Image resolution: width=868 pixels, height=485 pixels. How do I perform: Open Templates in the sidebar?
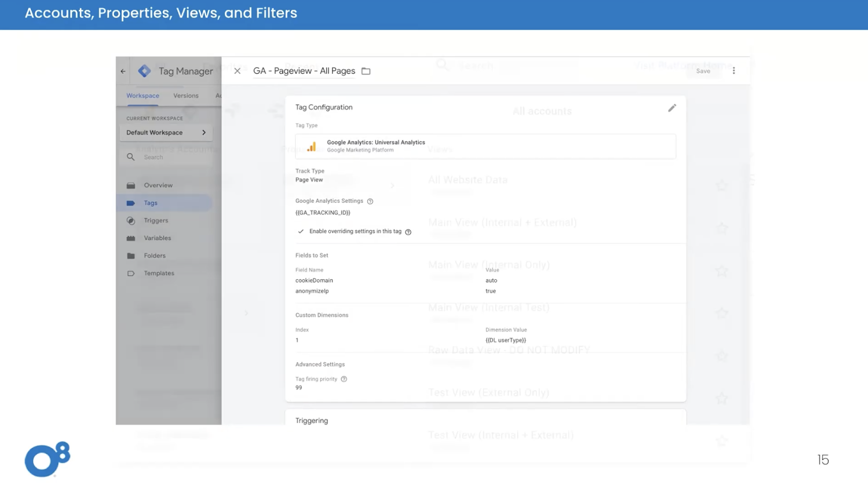[159, 273]
